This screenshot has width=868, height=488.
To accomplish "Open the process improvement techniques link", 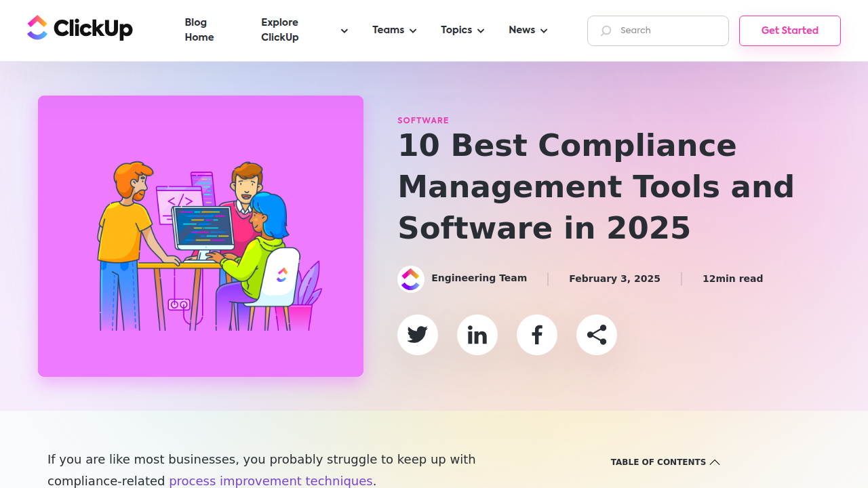I will click(271, 481).
